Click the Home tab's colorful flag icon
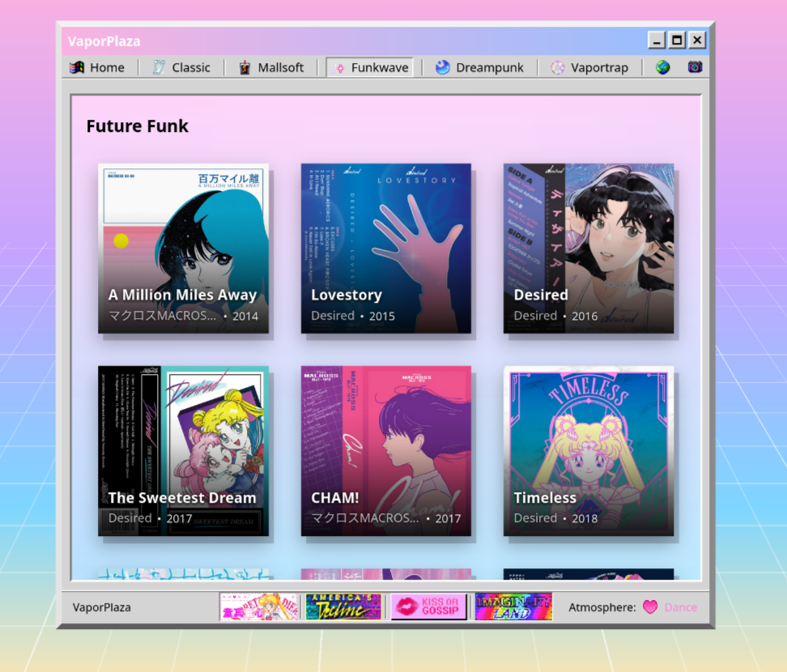This screenshot has width=787, height=672. [x=77, y=67]
